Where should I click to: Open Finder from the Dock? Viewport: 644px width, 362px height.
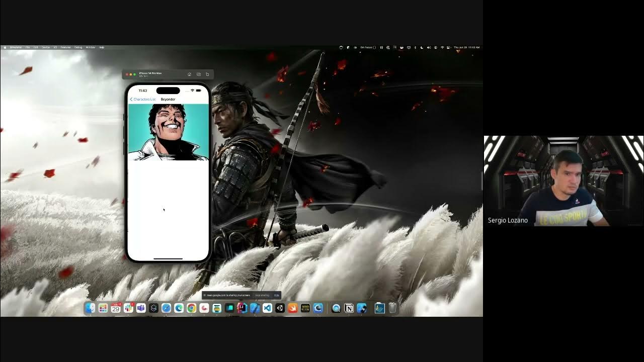coord(90,308)
